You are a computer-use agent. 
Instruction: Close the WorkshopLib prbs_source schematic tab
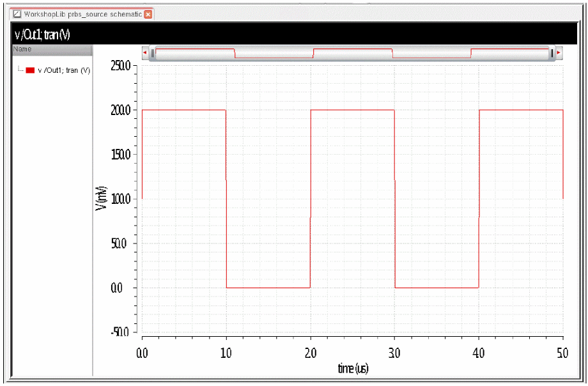pos(148,14)
